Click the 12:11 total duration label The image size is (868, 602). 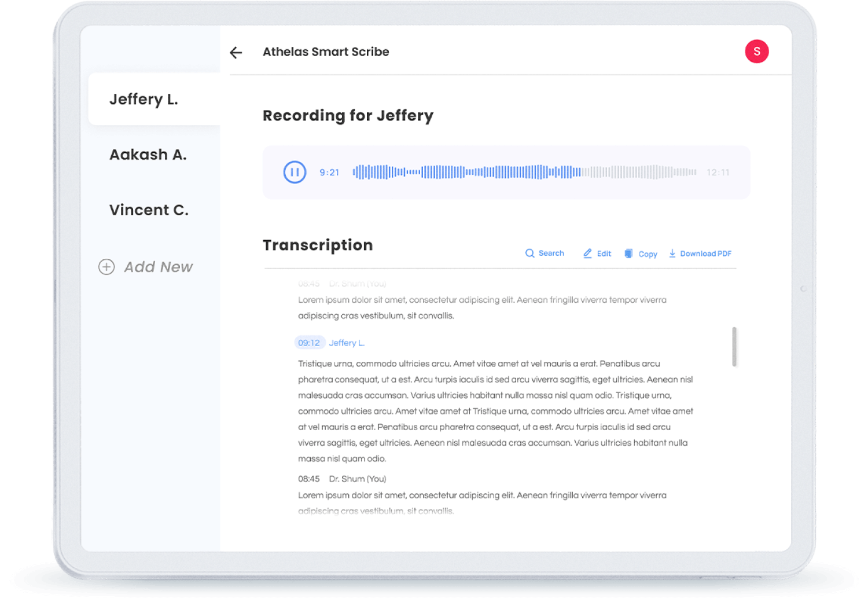pyautogui.click(x=718, y=172)
